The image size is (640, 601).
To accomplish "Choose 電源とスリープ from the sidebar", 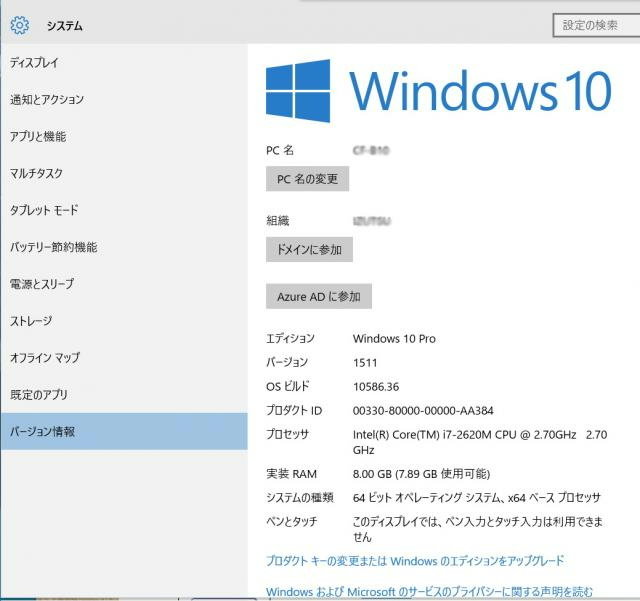I will (x=44, y=284).
